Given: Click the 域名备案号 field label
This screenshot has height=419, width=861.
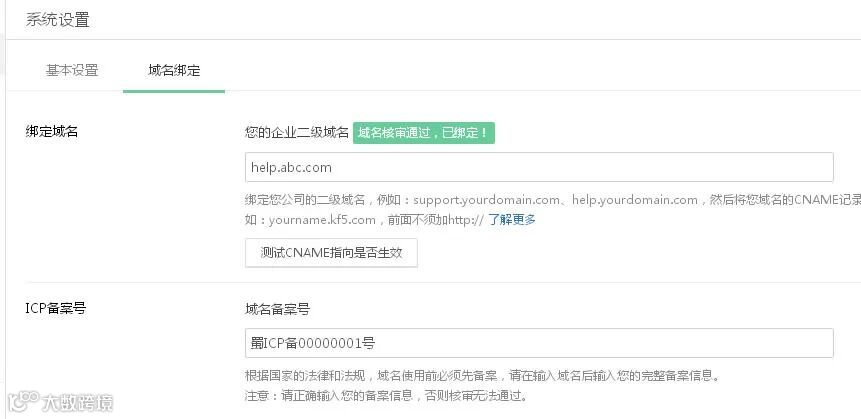Looking at the screenshot, I should pyautogui.click(x=277, y=309).
